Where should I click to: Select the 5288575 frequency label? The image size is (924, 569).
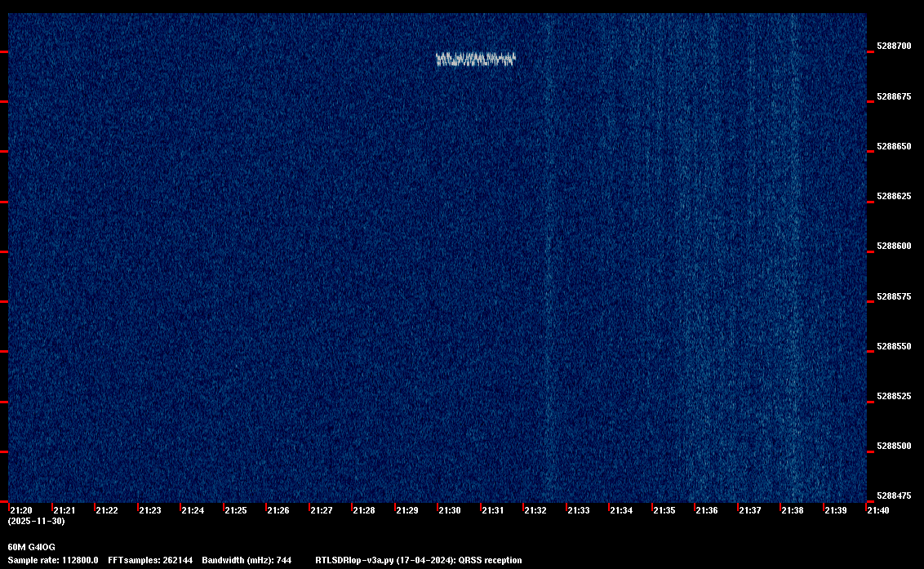tap(894, 296)
